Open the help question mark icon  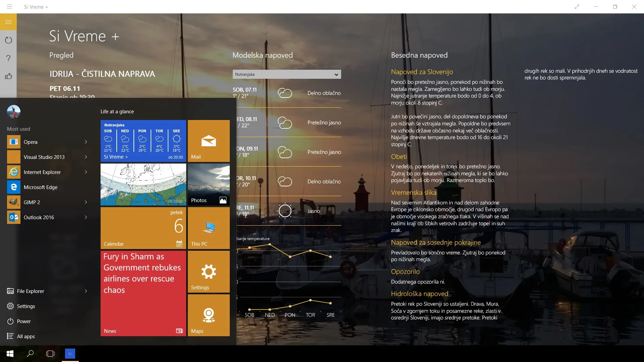(8, 58)
